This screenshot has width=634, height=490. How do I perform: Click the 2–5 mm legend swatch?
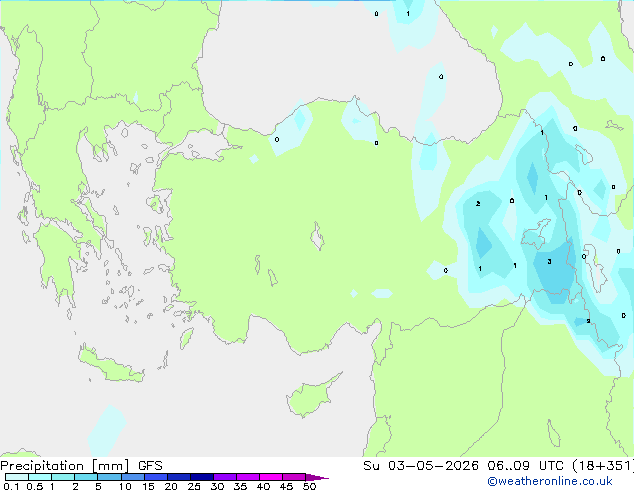click(86, 477)
